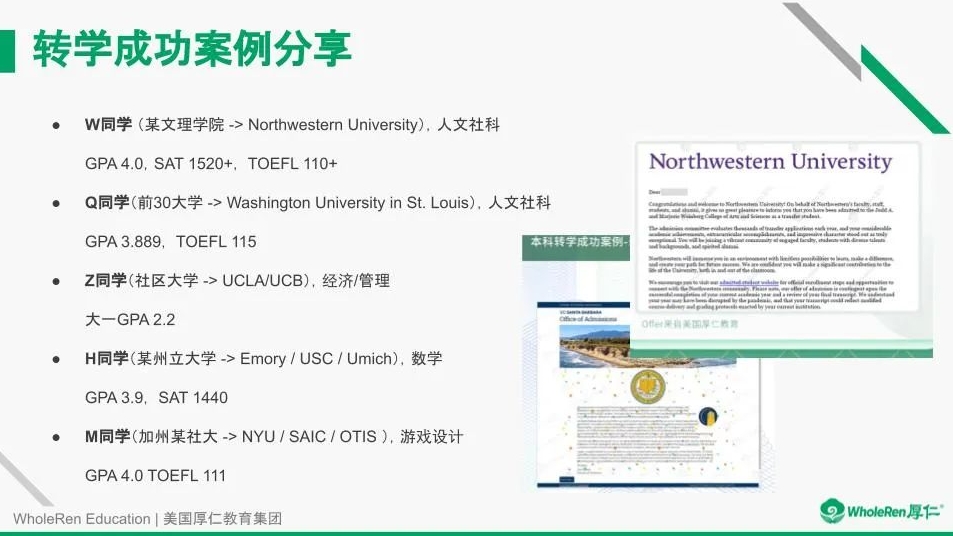Click the text GPA 4.0, SAT 1520+, TOEFL 110+

[x=211, y=164]
